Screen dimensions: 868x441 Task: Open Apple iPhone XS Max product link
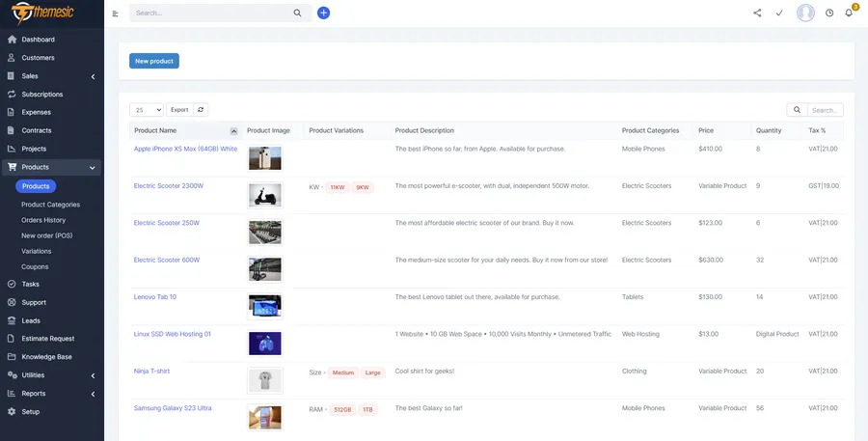pos(185,149)
